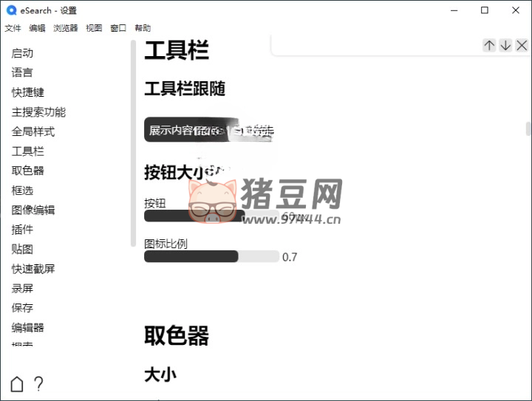532x401 pixels.
Task: Go to 快捷键 settings section
Action: 28,92
